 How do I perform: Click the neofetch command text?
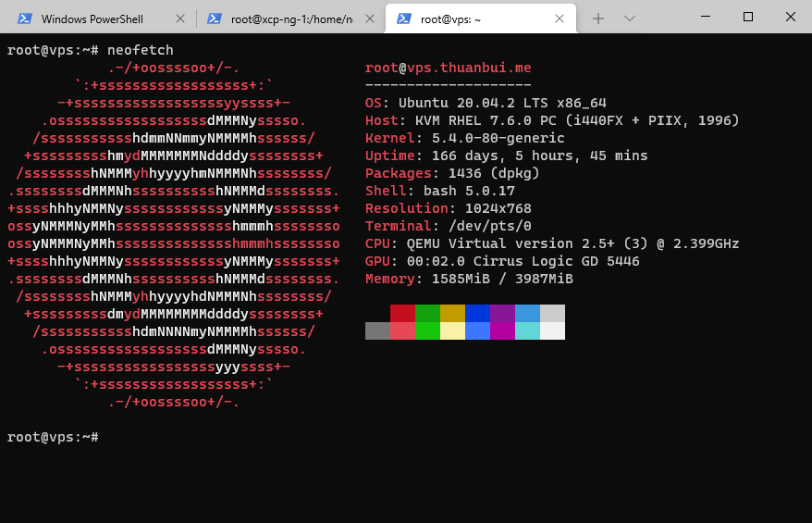141,50
